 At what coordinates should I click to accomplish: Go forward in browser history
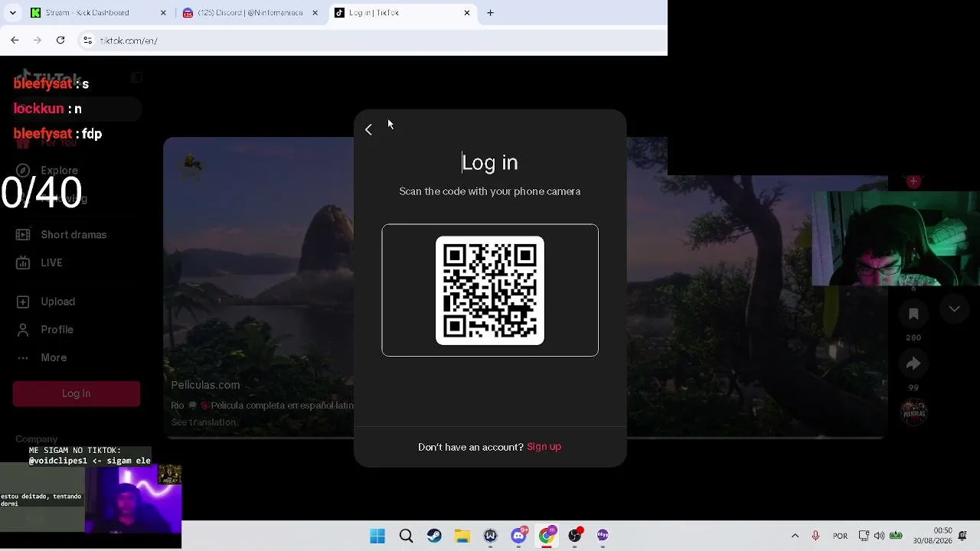38,41
